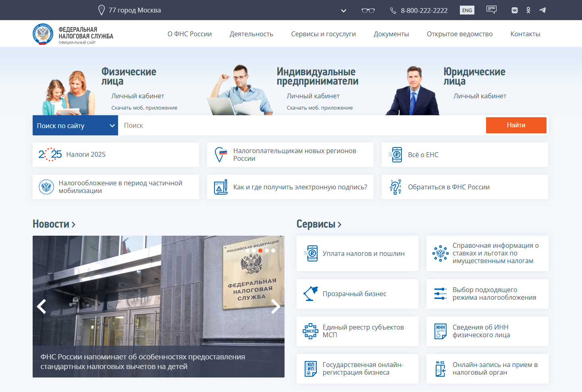Click the mobilization emblem icon
582x392 pixels.
pyautogui.click(x=46, y=187)
